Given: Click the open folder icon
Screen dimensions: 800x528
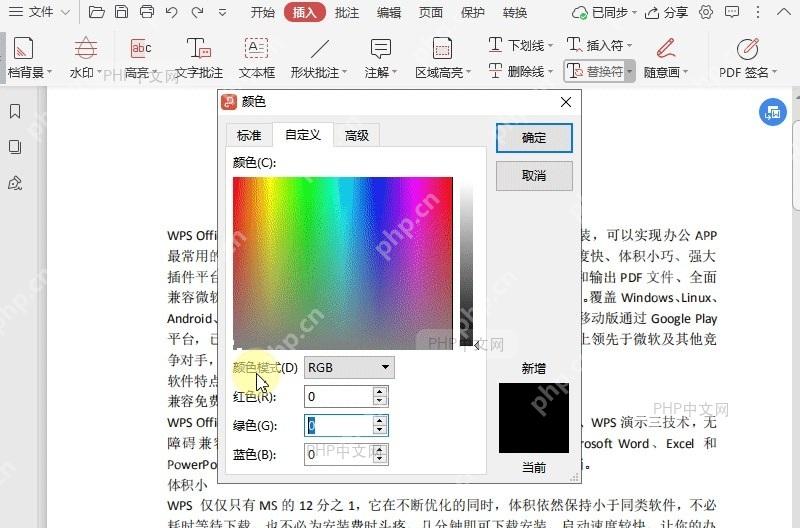Looking at the screenshot, I should tap(96, 12).
